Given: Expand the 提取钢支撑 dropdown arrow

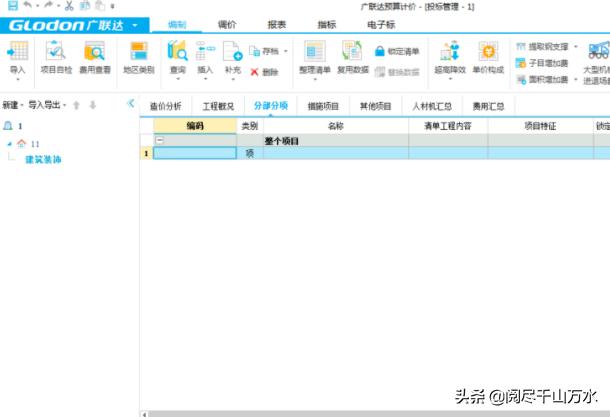Looking at the screenshot, I should point(576,47).
